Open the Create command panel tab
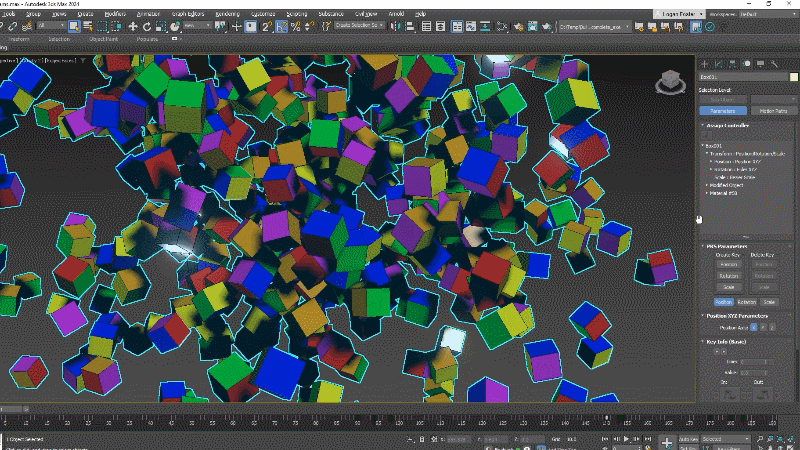 [704, 63]
